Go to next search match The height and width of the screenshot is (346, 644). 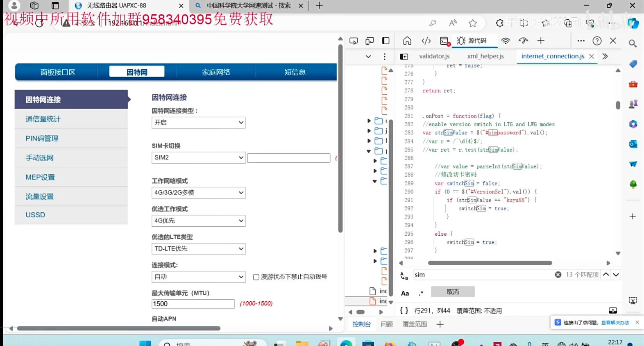click(x=616, y=275)
